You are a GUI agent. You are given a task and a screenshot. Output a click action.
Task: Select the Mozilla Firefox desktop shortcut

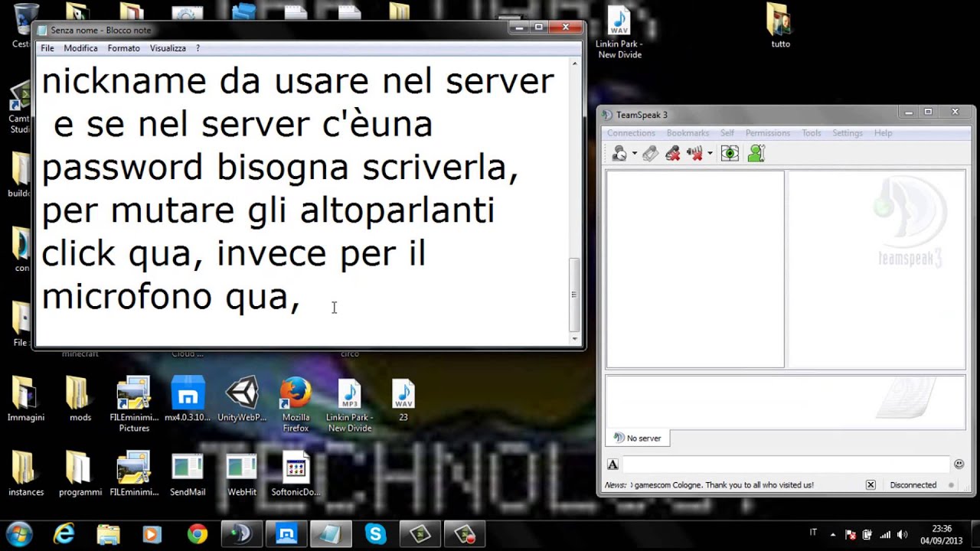click(x=296, y=405)
